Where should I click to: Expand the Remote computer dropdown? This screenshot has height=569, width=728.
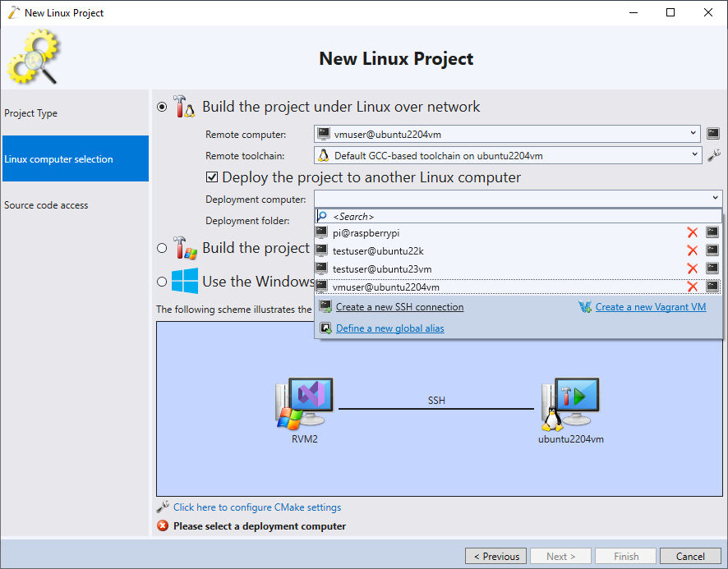[x=693, y=134]
